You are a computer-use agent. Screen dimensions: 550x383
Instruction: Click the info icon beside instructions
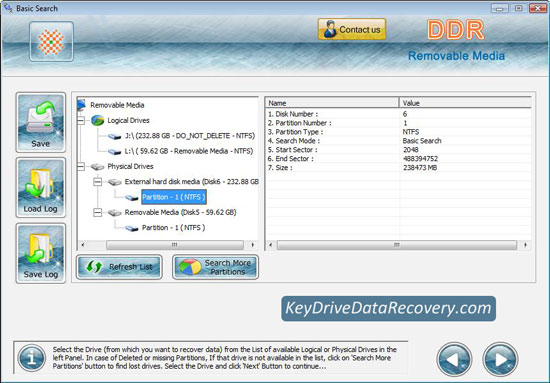tap(32, 358)
